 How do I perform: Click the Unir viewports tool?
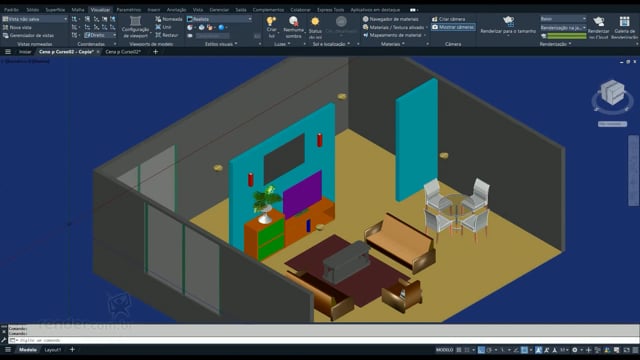(163, 27)
